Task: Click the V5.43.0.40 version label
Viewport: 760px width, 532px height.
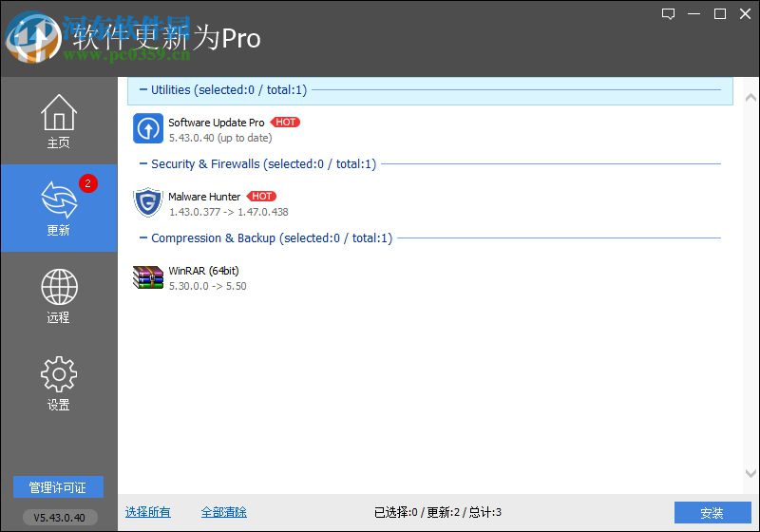Action: click(x=60, y=518)
